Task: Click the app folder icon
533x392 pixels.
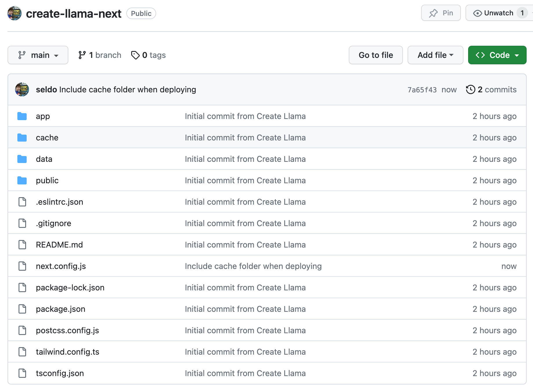Action: tap(22, 116)
